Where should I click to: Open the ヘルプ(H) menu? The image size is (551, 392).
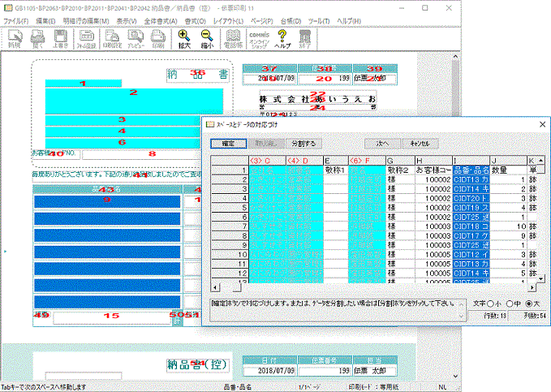349,21
